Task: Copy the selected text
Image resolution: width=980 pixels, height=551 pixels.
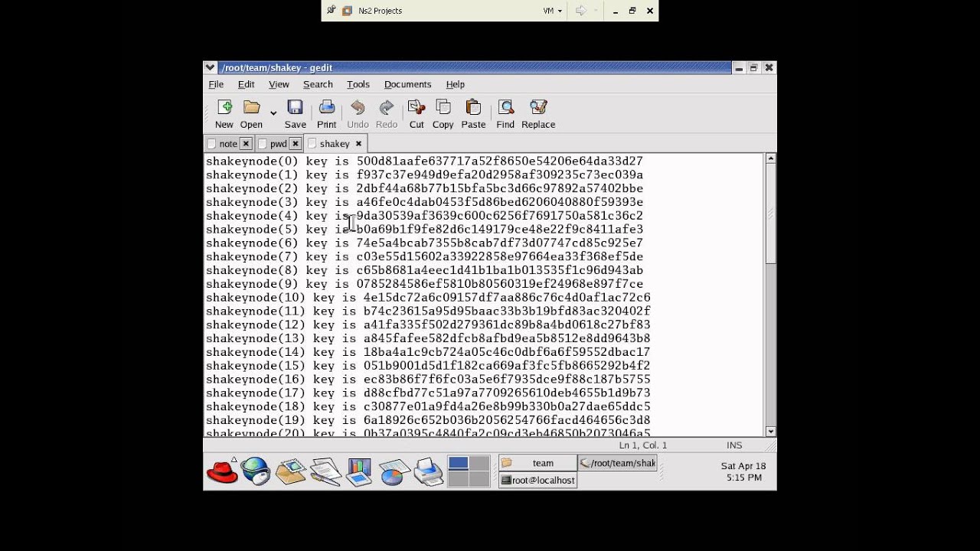Action: 443,113
